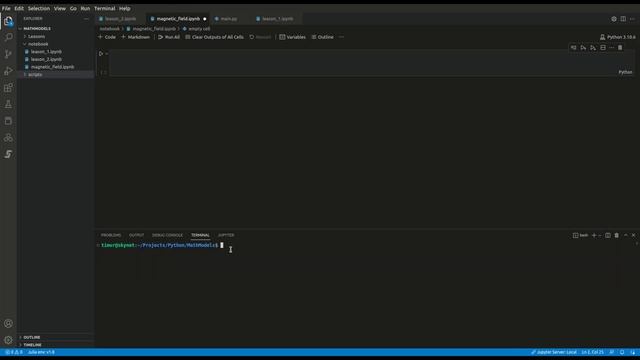Open the Extensions view
This screenshot has height=360, width=640.
[8, 88]
